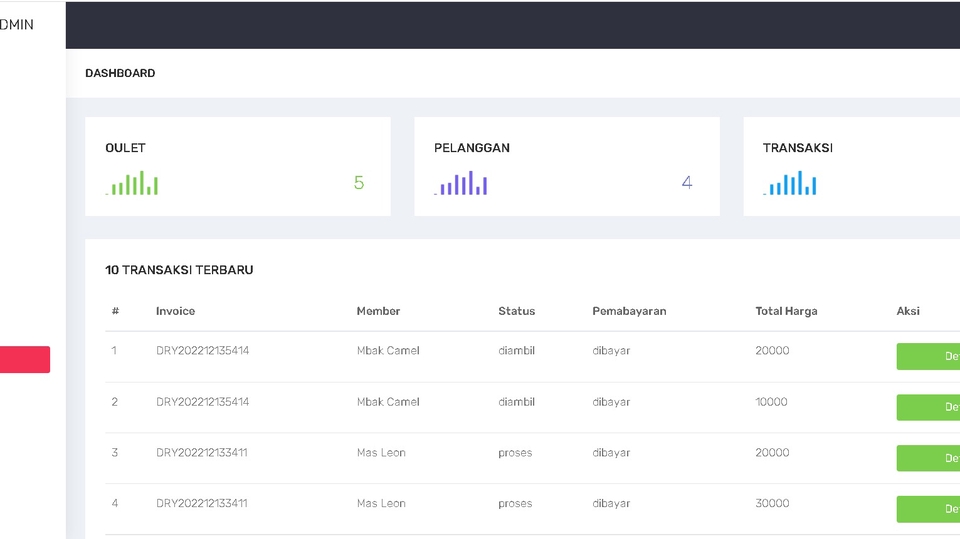
Task: Click the 10 TRANSAKSI TERBARU heading
Action: click(x=179, y=270)
